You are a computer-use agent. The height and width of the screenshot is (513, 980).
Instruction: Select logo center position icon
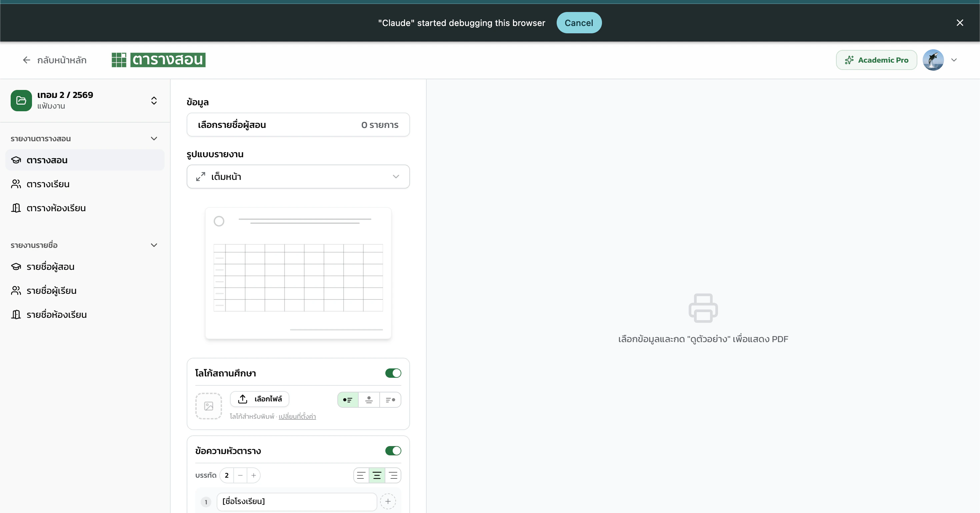369,400
